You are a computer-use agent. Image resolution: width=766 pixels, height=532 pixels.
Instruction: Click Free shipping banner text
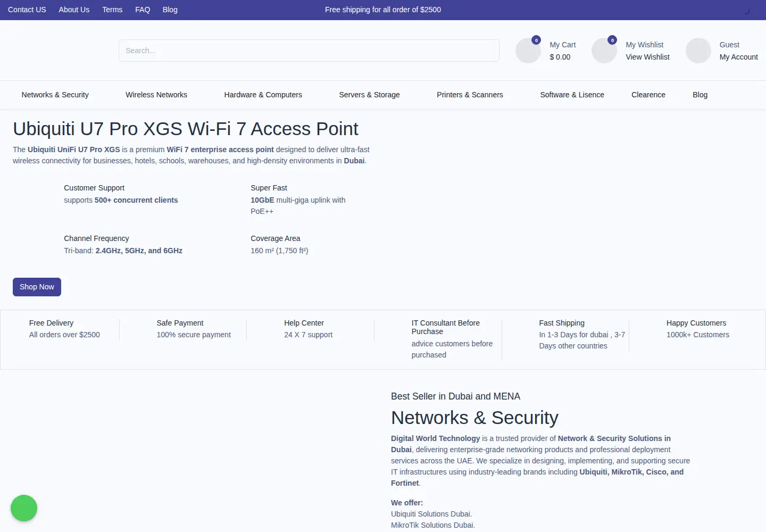[383, 10]
